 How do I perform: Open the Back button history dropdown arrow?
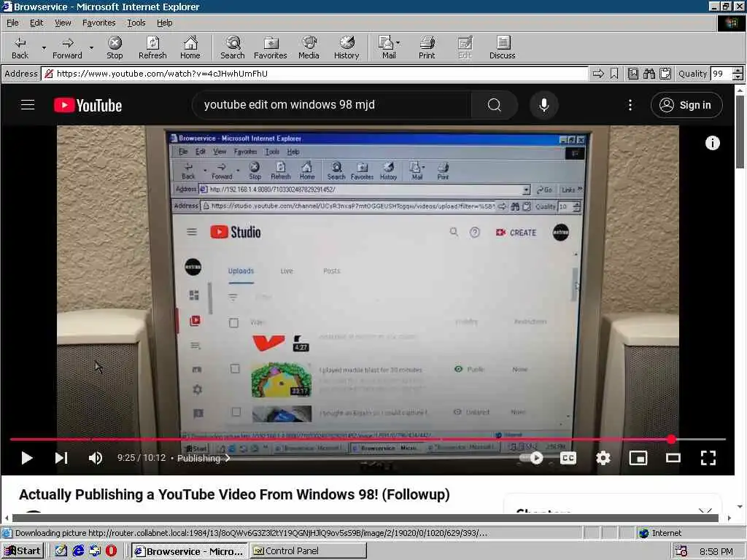point(44,48)
